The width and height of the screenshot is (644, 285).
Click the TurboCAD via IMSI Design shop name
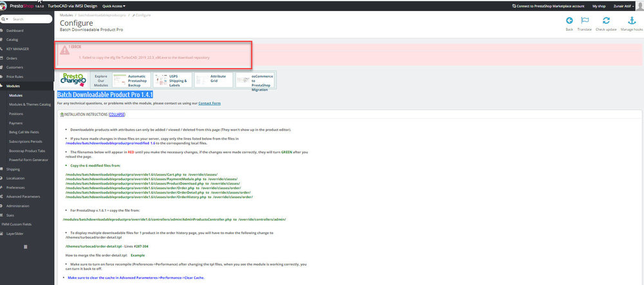[72, 6]
